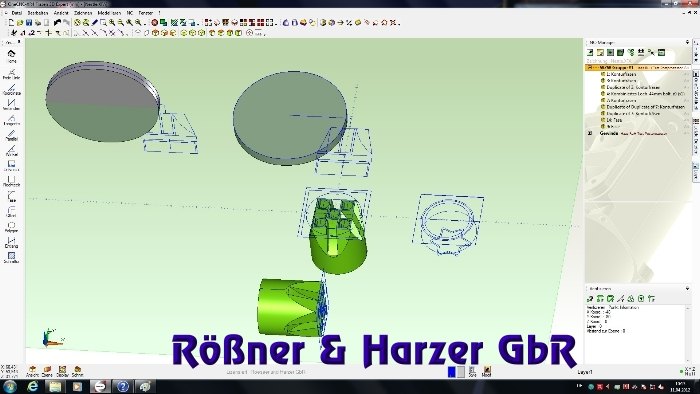
Task: Collapse the MMM Gruppe #1 tree node
Action: pyautogui.click(x=590, y=67)
